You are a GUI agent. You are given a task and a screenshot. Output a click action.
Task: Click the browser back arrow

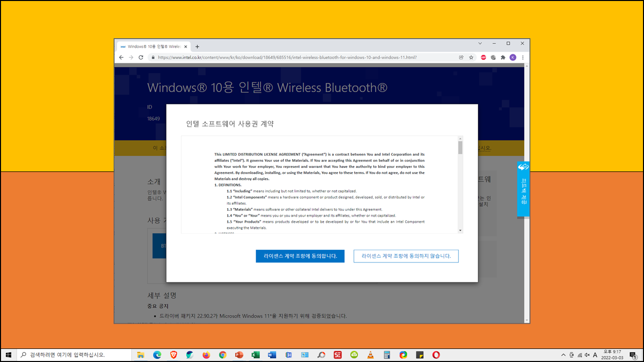click(x=121, y=57)
